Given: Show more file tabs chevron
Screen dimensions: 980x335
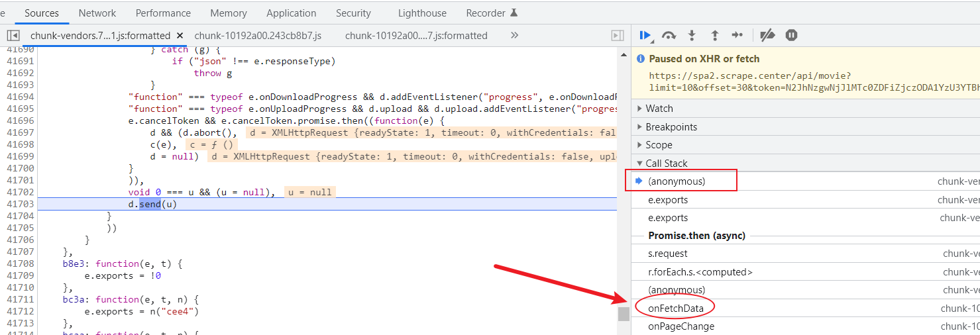Looking at the screenshot, I should pyautogui.click(x=515, y=36).
